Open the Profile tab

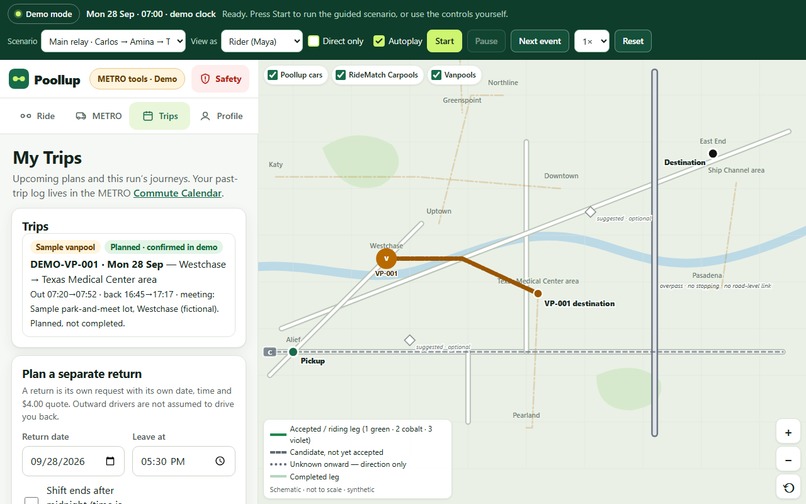(222, 116)
